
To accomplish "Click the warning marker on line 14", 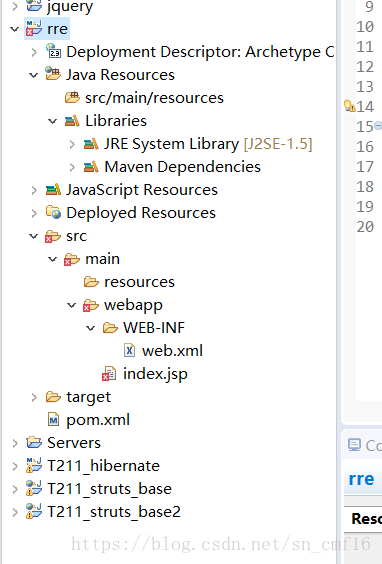I will tap(350, 106).
